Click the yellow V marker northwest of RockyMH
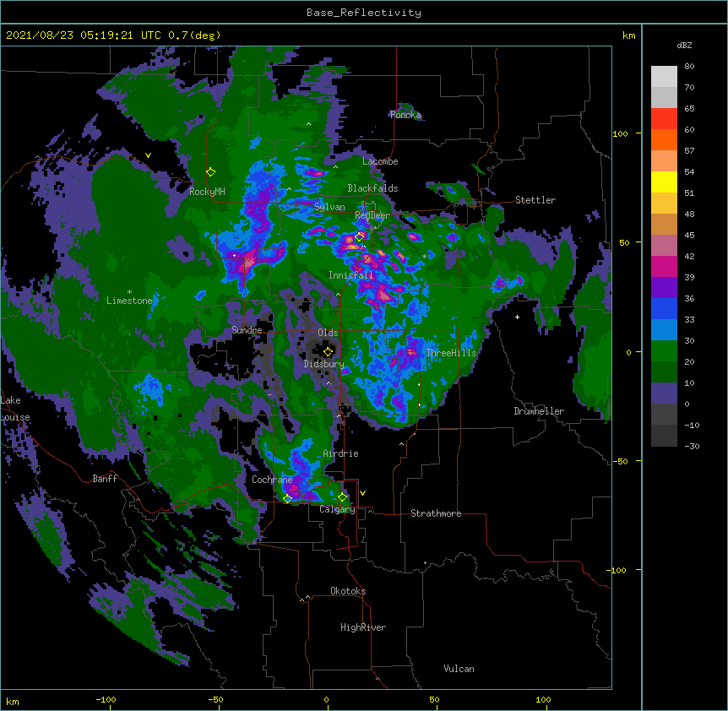The image size is (728, 711). click(148, 155)
